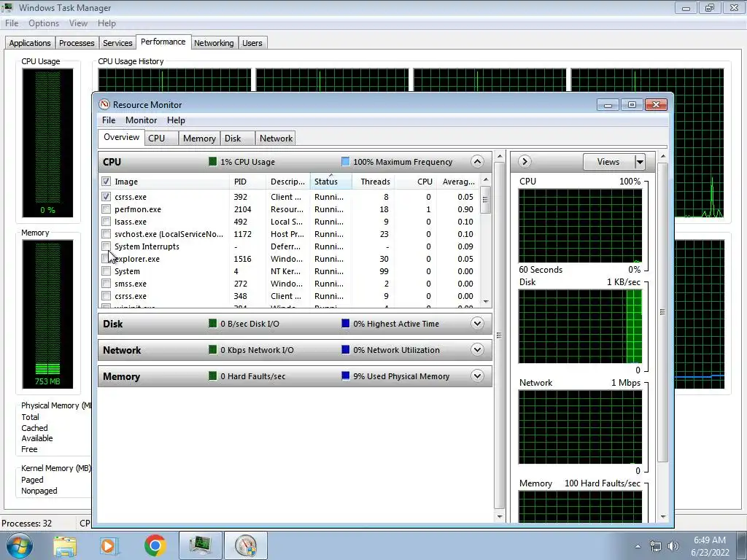Click graphs pane scroll down arrow
Viewport: 747px width, 560px height.
(x=662, y=517)
